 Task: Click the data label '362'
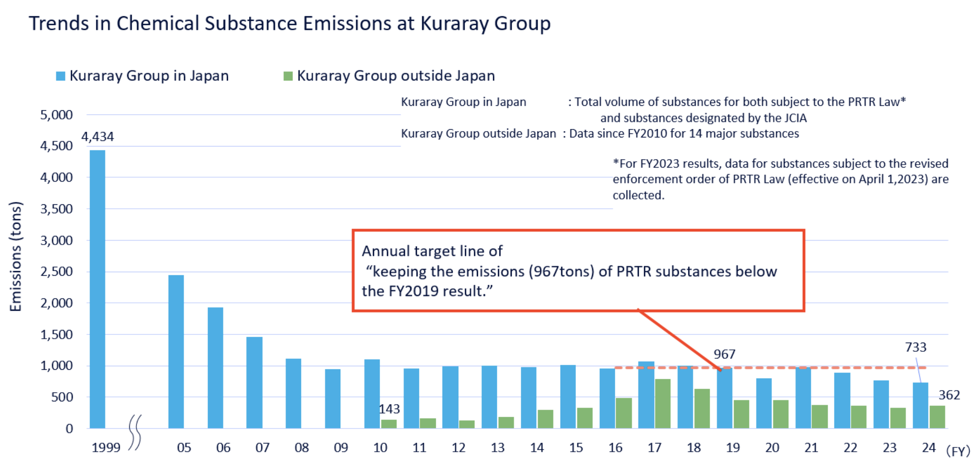[949, 395]
